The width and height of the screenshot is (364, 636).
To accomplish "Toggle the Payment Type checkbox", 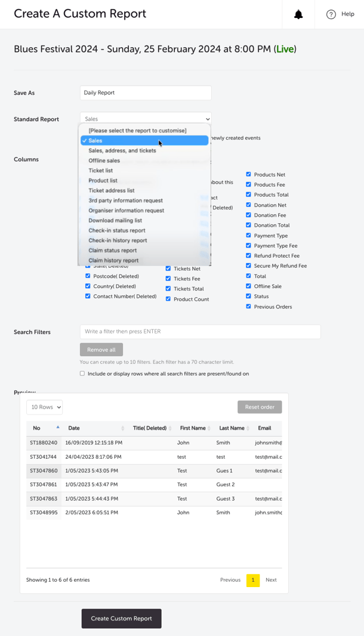I will tap(248, 235).
